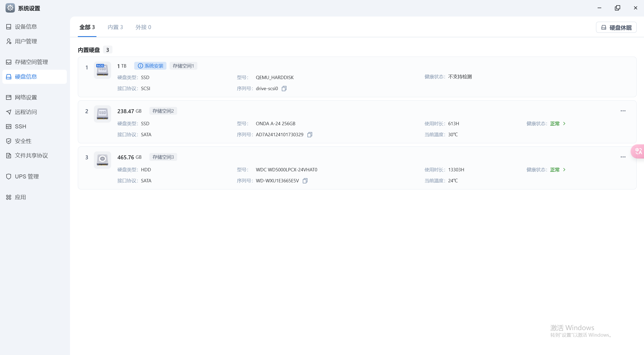The width and height of the screenshot is (644, 355).
Task: Open 存储空间管理 in sidebar
Action: click(x=31, y=62)
